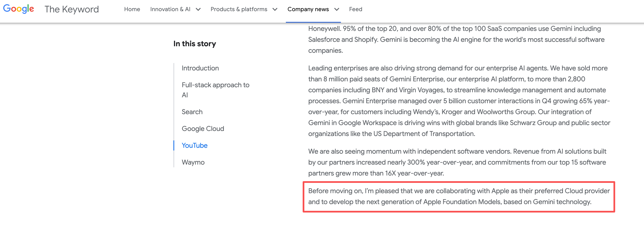Open The Keyword blog homepage
The image size is (644, 227).
tap(71, 9)
